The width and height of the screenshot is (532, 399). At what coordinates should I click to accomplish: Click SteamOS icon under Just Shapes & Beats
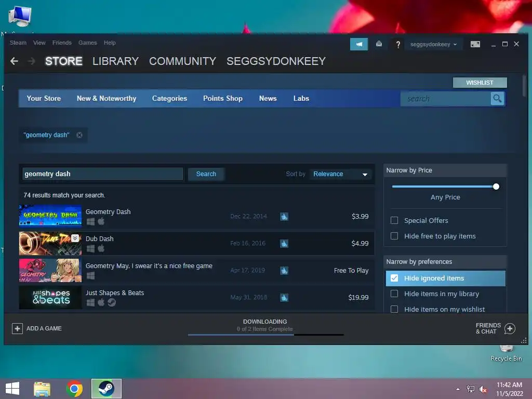click(112, 302)
